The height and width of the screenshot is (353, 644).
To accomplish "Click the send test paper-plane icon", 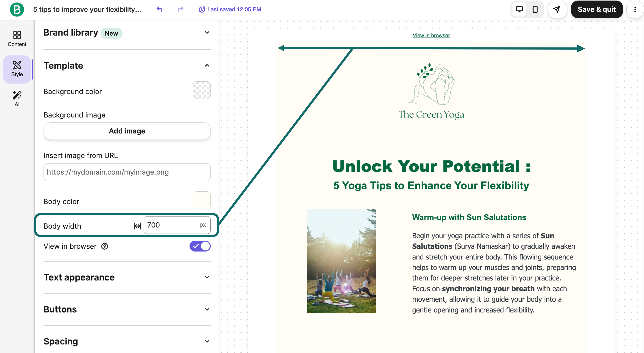I will (x=557, y=9).
